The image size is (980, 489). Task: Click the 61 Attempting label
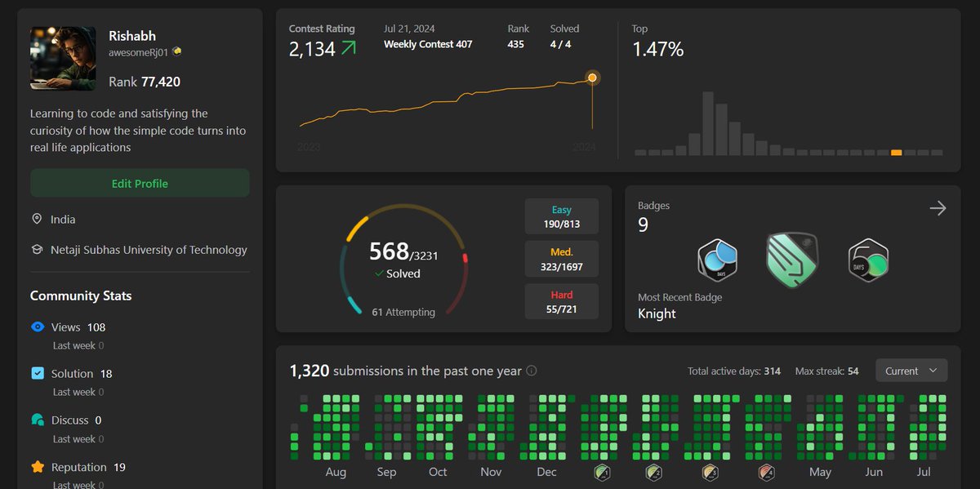click(403, 312)
